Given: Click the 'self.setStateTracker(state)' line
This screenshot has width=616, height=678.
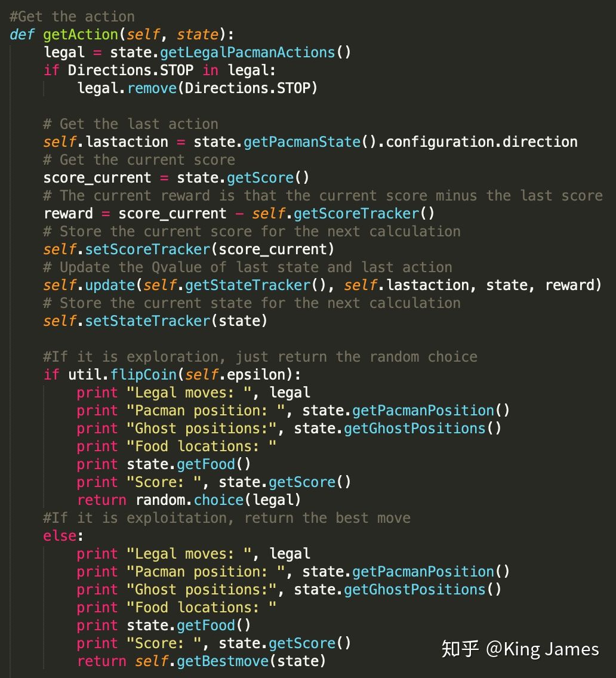Looking at the screenshot, I should click(x=155, y=321).
